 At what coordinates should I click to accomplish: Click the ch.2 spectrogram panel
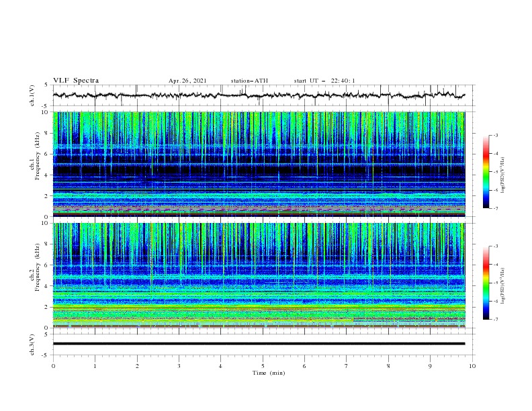pyautogui.click(x=259, y=275)
